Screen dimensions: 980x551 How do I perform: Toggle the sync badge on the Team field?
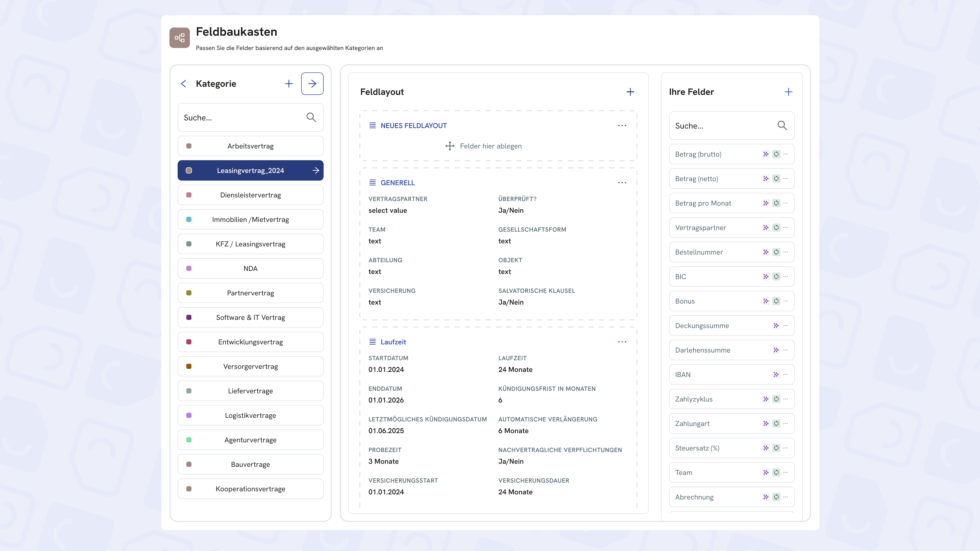[x=776, y=473]
